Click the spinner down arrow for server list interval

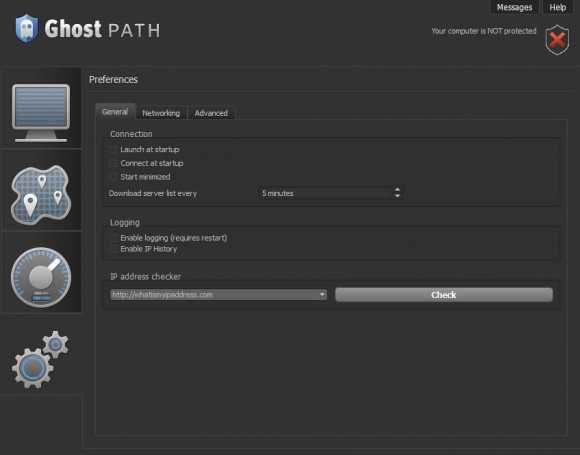click(397, 196)
